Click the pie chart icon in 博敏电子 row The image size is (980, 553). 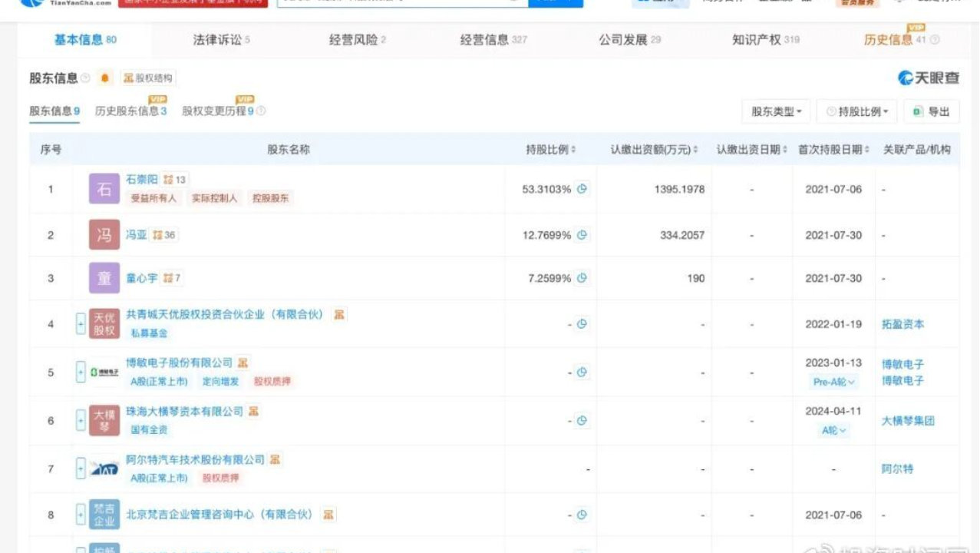(582, 373)
